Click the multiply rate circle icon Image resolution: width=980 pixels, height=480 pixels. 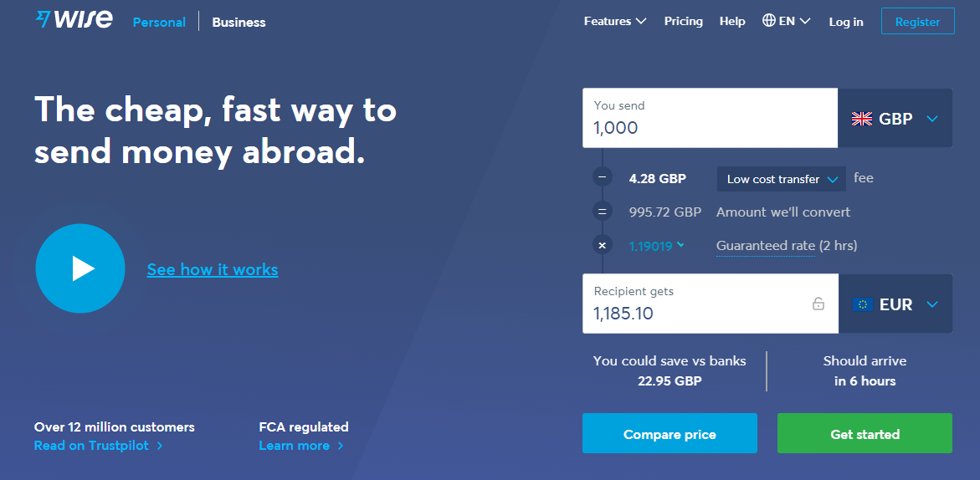click(x=602, y=245)
